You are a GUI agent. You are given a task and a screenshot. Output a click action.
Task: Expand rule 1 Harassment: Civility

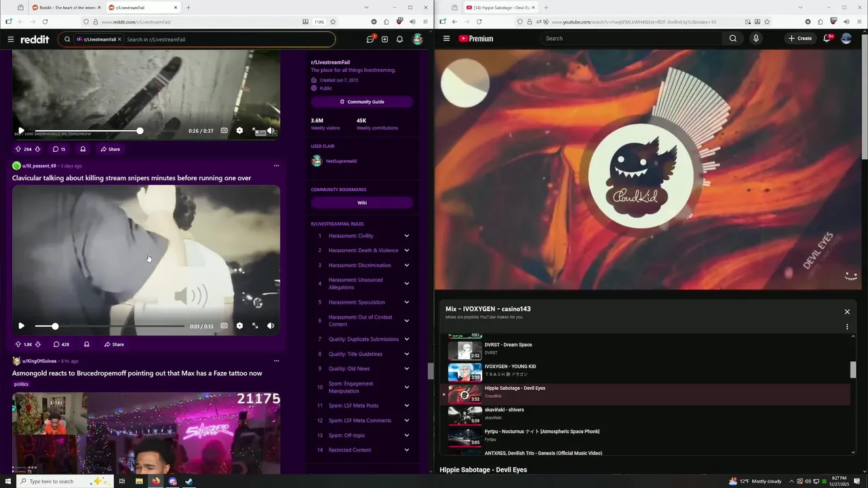click(362, 236)
